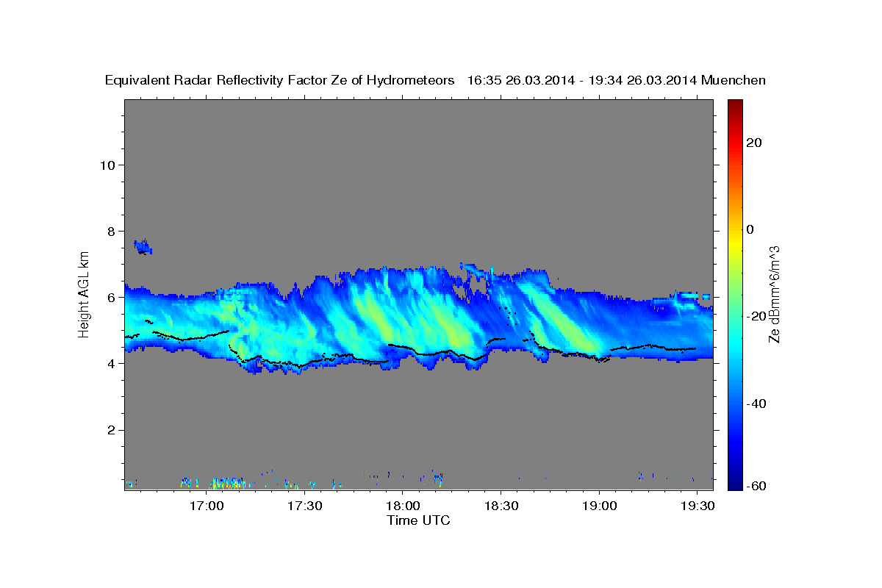The height and width of the screenshot is (588, 882).
Task: Click the colorbar label '20'
Action: tap(753, 143)
